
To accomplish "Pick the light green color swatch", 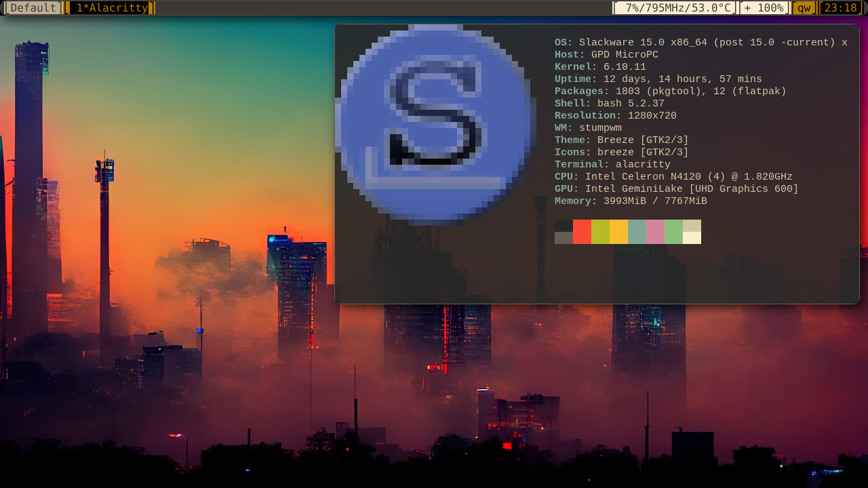I will point(673,232).
